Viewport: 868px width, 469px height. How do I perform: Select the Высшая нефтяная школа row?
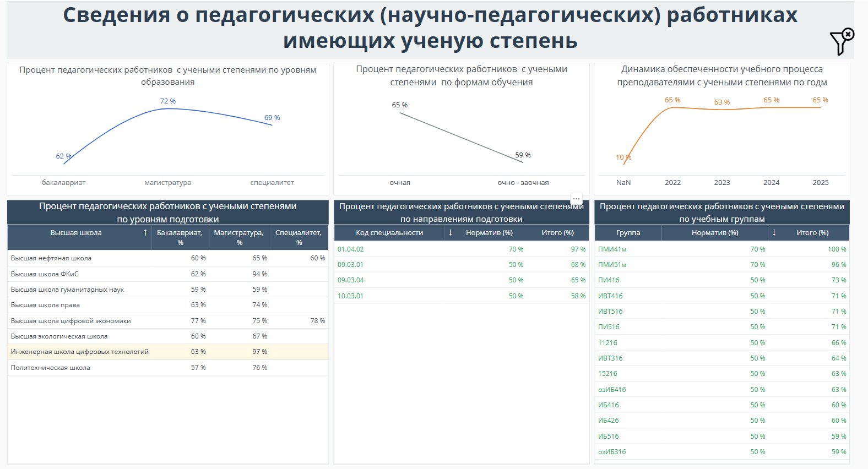(51, 258)
